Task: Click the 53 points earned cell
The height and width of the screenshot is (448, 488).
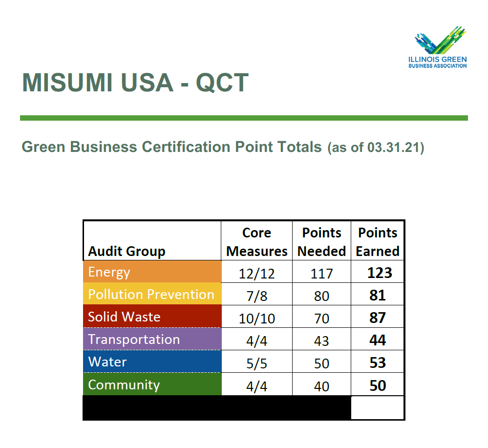Action: [378, 362]
